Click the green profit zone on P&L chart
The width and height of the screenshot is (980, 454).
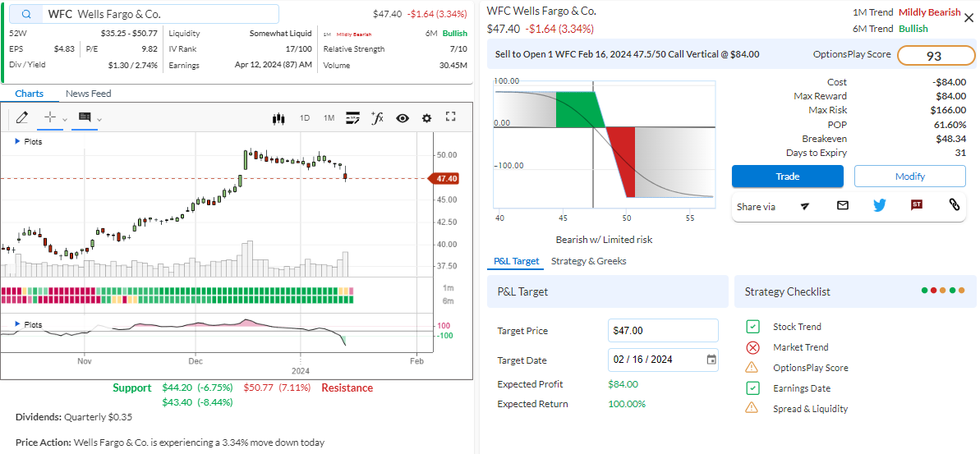click(579, 108)
